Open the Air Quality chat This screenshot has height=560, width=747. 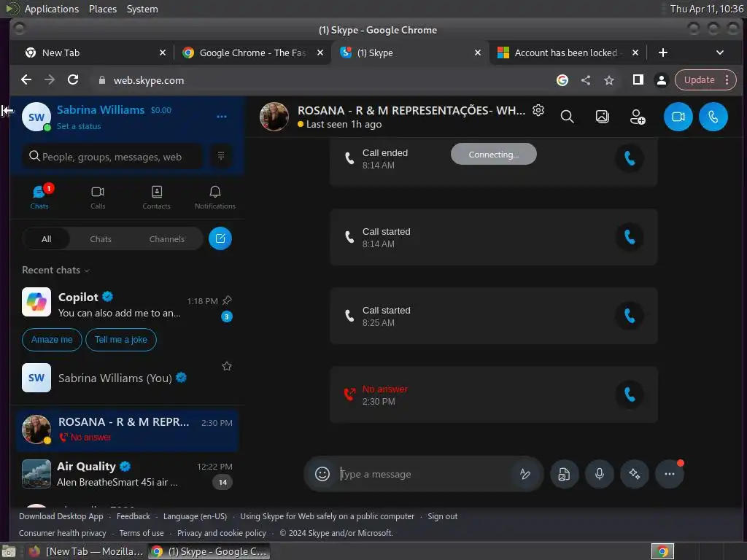pos(128,474)
